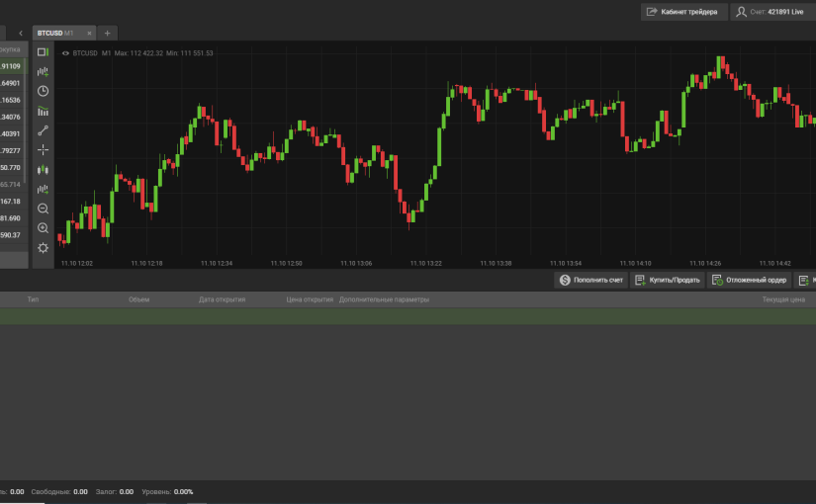
Task: Open the add indicator bars icon
Action: (x=43, y=71)
